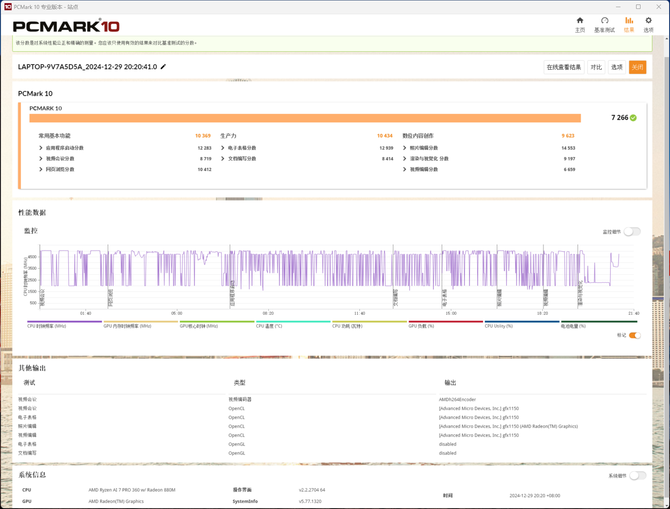Select the GPU memory clock frequency legend
The height and width of the screenshot is (509, 670).
click(x=141, y=324)
